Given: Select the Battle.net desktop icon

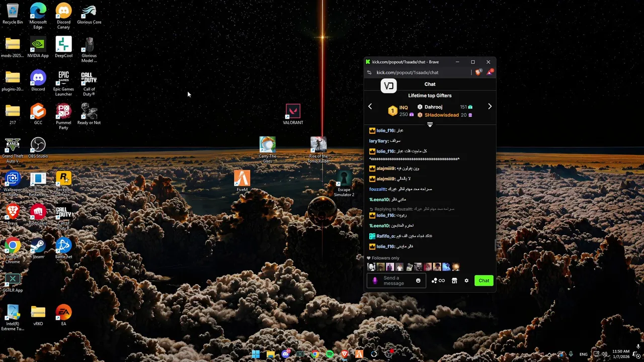Looking at the screenshot, I should click(x=63, y=248).
